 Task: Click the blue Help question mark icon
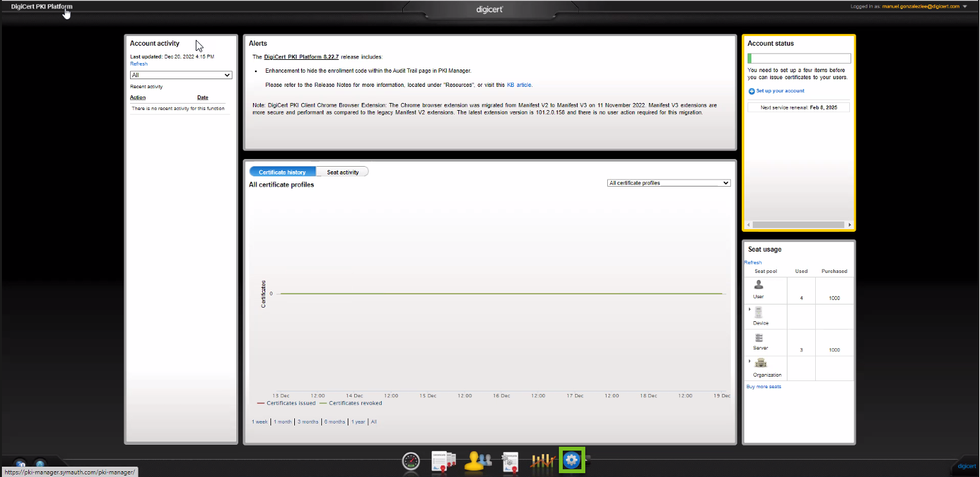click(x=21, y=464)
